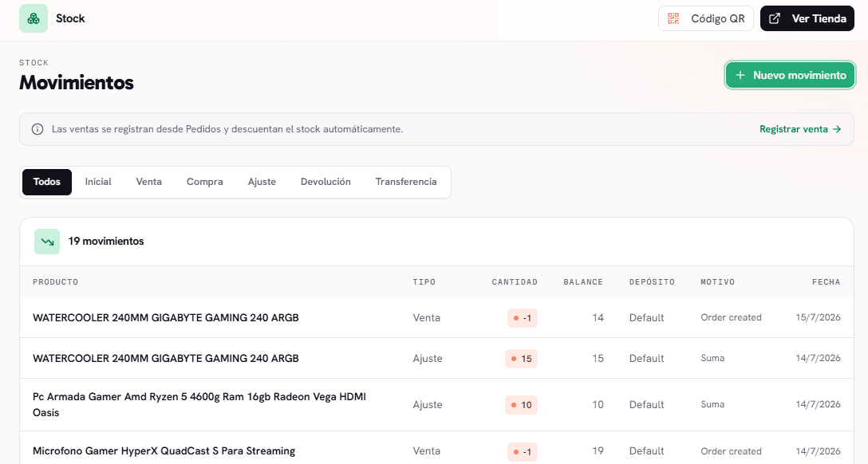The width and height of the screenshot is (868, 464).
Task: Select the Todos filter tab
Action: click(47, 182)
